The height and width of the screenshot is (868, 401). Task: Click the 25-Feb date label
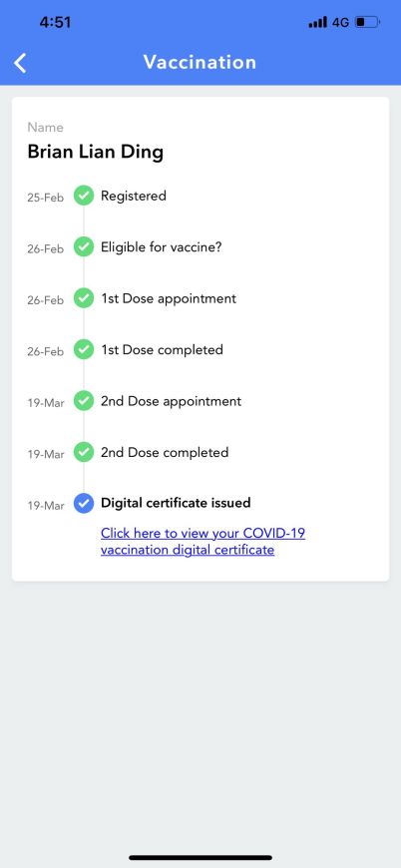[x=45, y=198]
